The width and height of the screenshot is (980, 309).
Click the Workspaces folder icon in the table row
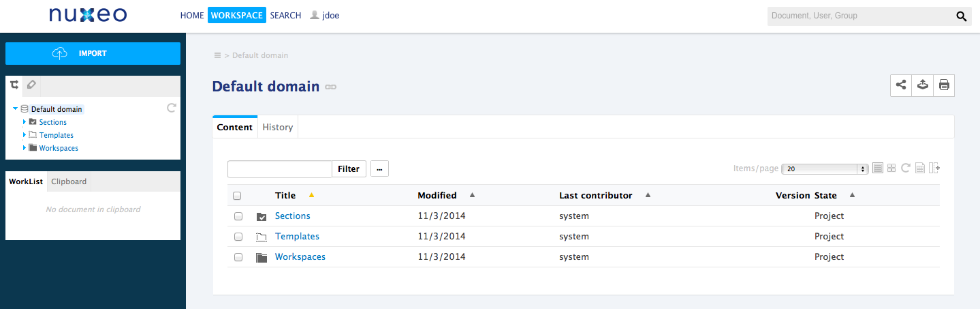[x=262, y=258]
